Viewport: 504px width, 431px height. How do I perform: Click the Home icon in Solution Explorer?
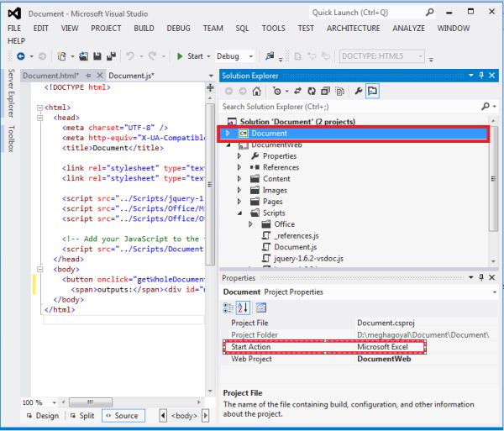click(x=256, y=91)
